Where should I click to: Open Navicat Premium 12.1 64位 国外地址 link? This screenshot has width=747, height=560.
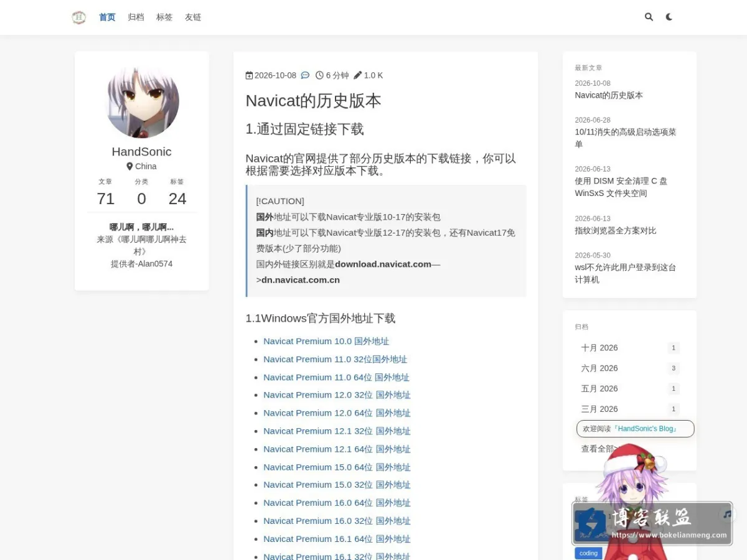tap(337, 449)
